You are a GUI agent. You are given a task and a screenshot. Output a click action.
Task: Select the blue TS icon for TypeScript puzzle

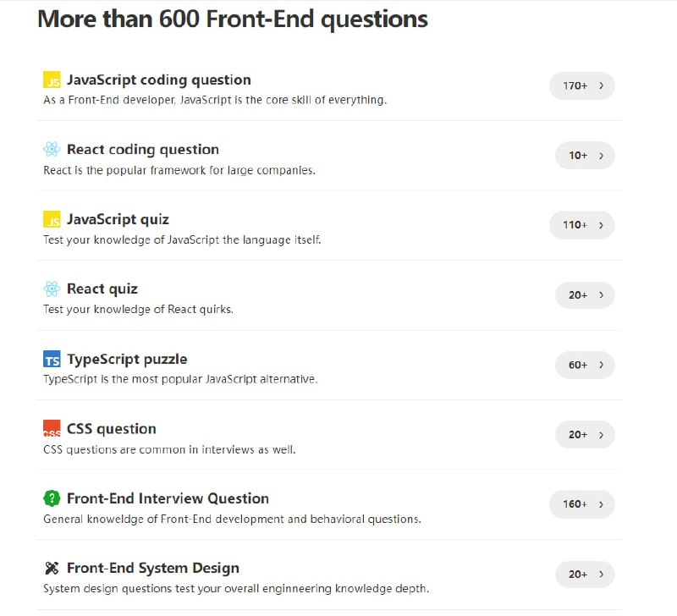(x=51, y=359)
